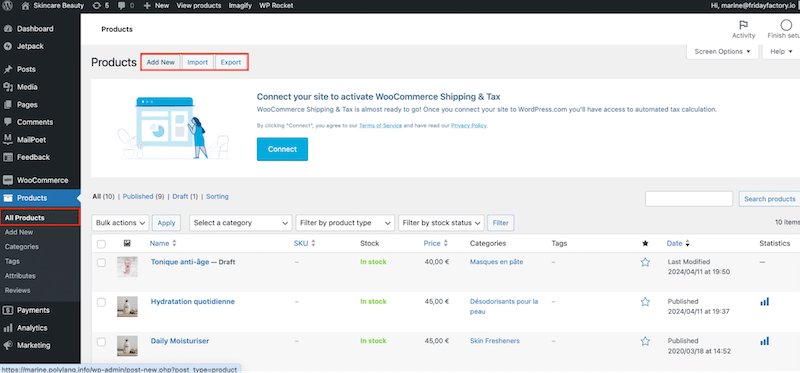
Task: Click the Analytics bar chart icon
Action: coord(8,328)
